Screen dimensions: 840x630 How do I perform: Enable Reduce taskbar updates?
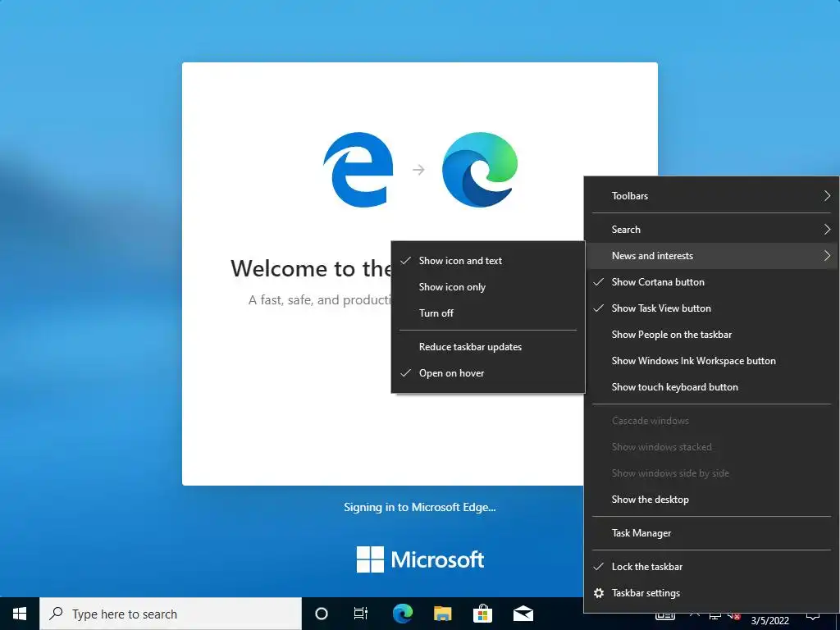coord(487,347)
